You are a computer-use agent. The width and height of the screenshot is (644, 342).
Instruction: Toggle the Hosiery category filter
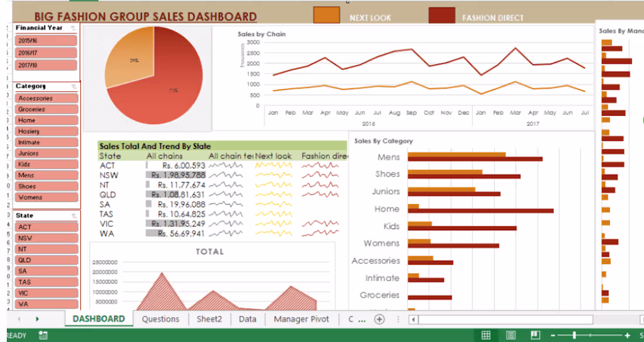(45, 131)
